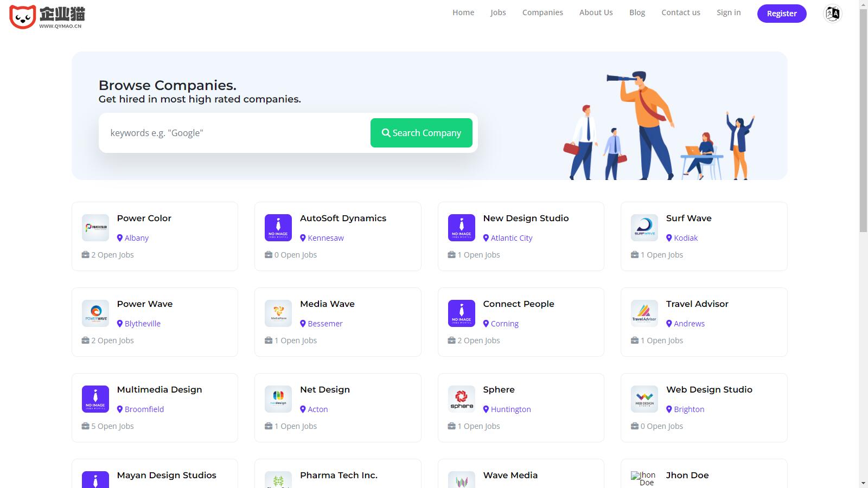Go to the Companies nav page
The height and width of the screenshot is (488, 868).
[x=542, y=12]
